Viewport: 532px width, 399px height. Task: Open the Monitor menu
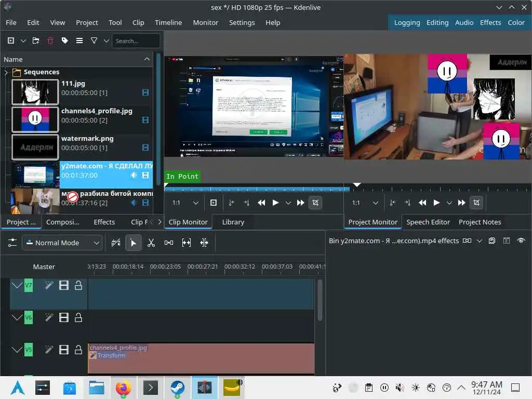[x=206, y=22]
